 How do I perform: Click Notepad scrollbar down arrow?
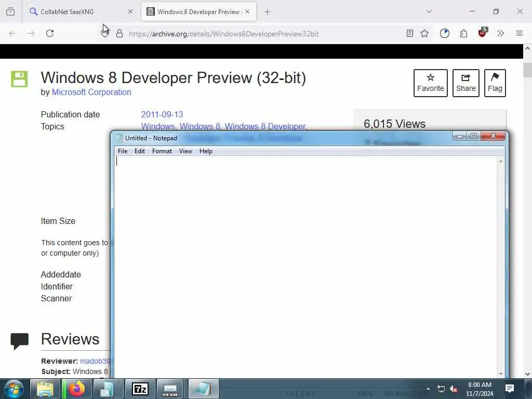point(501,374)
